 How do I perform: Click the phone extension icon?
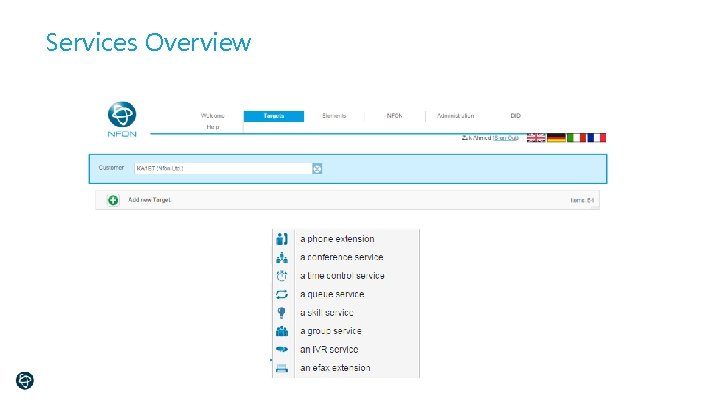point(282,239)
